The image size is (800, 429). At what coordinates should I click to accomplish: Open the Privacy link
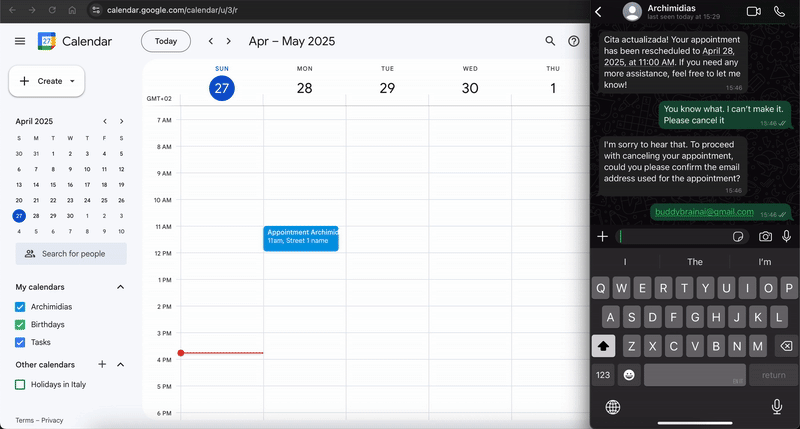tap(52, 420)
